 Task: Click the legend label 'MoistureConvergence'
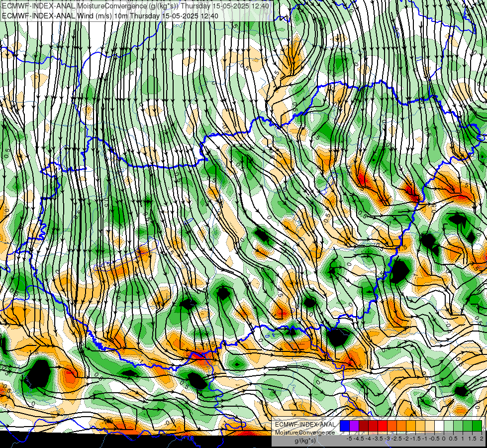(305, 433)
